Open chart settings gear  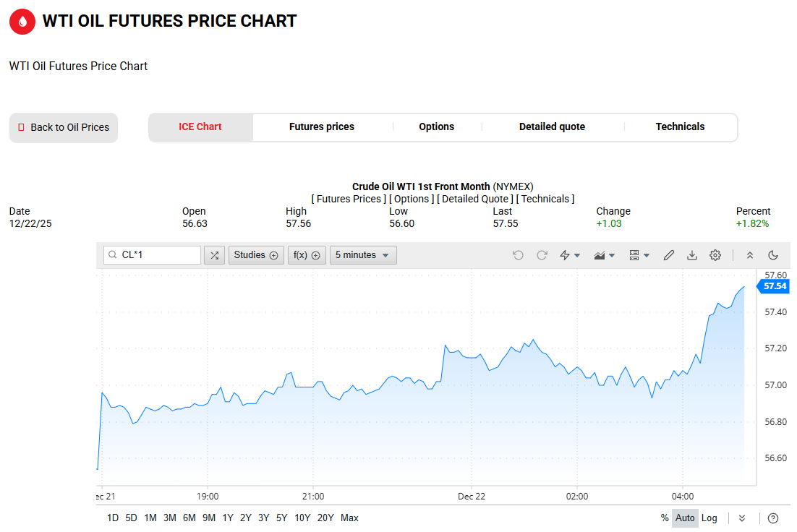click(x=715, y=255)
